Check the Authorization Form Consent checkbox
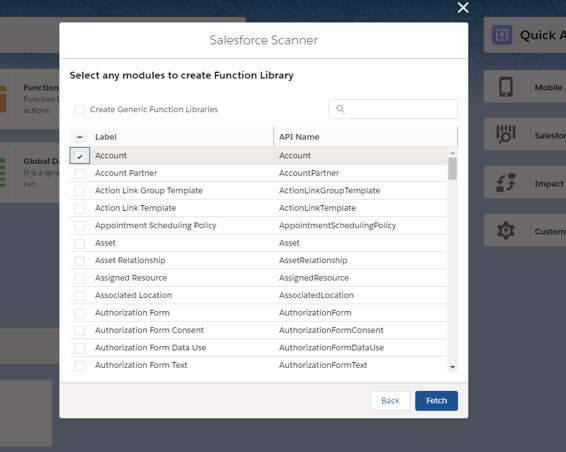The height and width of the screenshot is (452, 566). (80, 330)
